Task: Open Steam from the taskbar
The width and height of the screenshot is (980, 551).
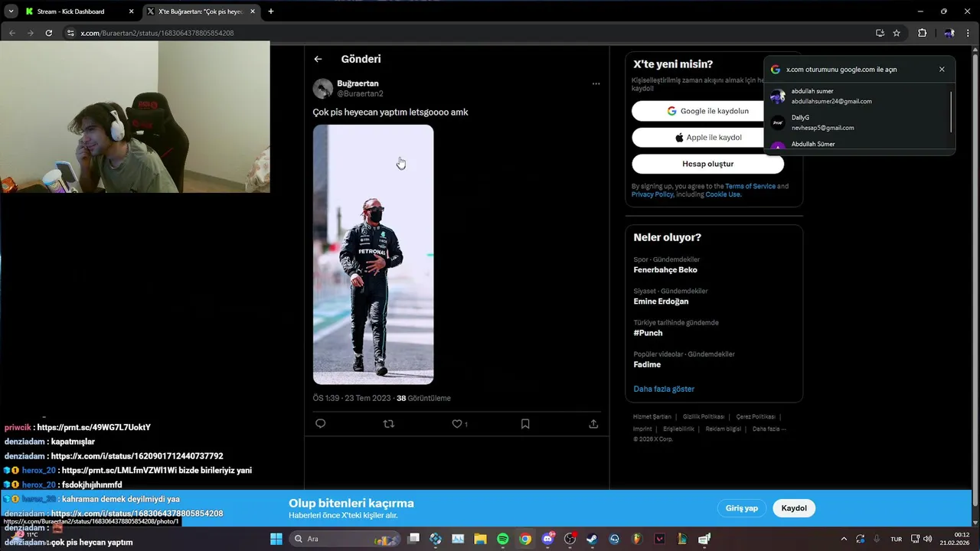Action: click(x=592, y=539)
